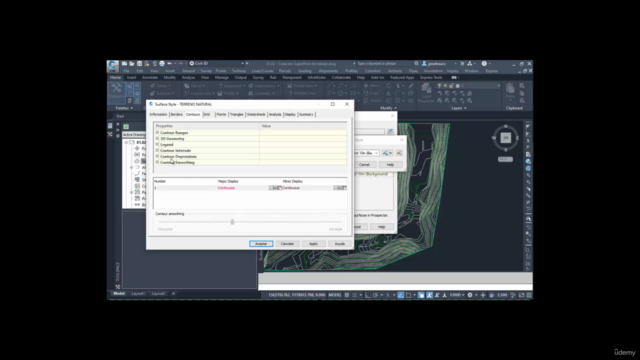Viewport: 640px width, 360px height.
Task: Click the Paste icon in Clipboard panel
Action: pos(510,90)
